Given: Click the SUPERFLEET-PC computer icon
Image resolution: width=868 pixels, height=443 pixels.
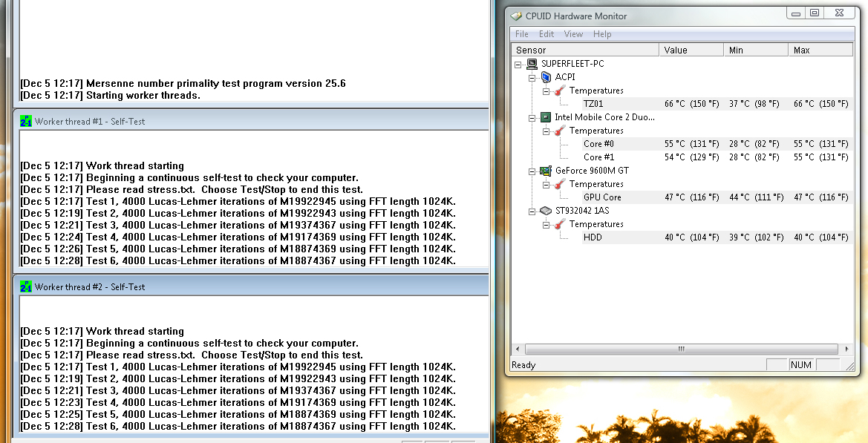Looking at the screenshot, I should pyautogui.click(x=532, y=64).
